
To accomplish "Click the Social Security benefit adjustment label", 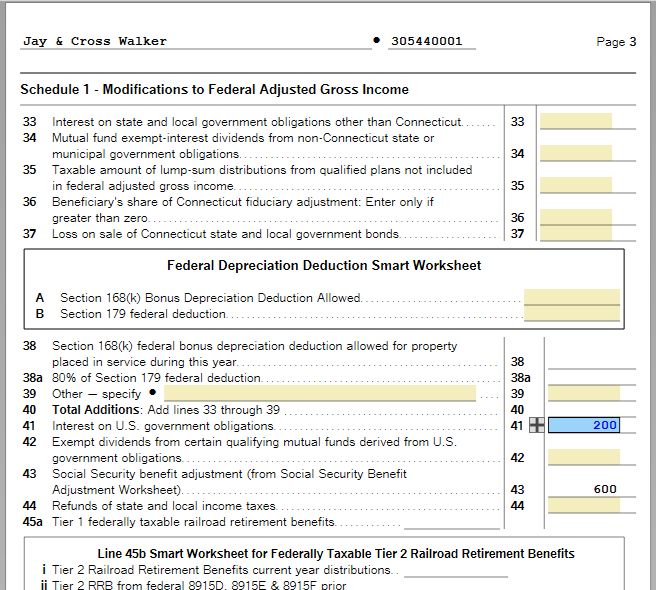I will (x=229, y=481).
